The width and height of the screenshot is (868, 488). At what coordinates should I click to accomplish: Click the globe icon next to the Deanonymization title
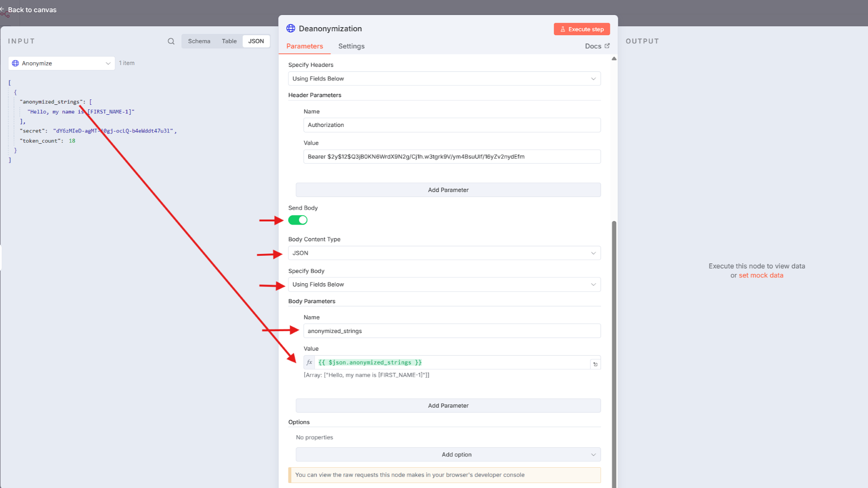[291, 28]
